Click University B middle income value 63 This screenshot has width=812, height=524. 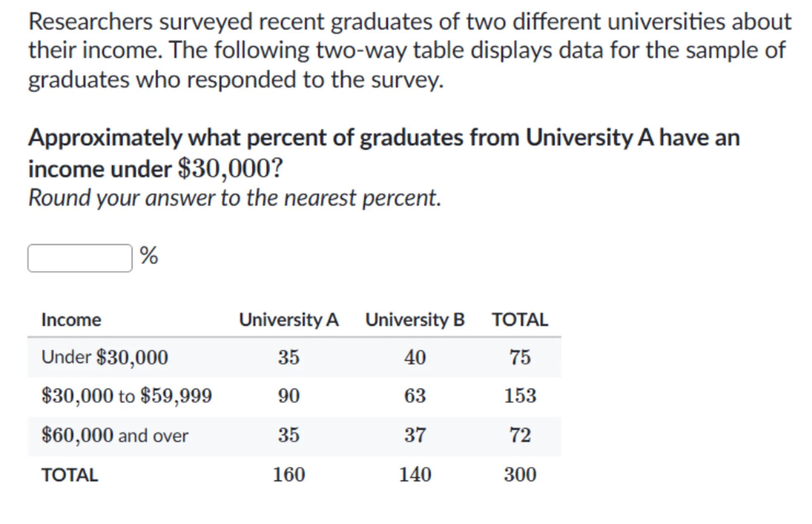(x=415, y=396)
